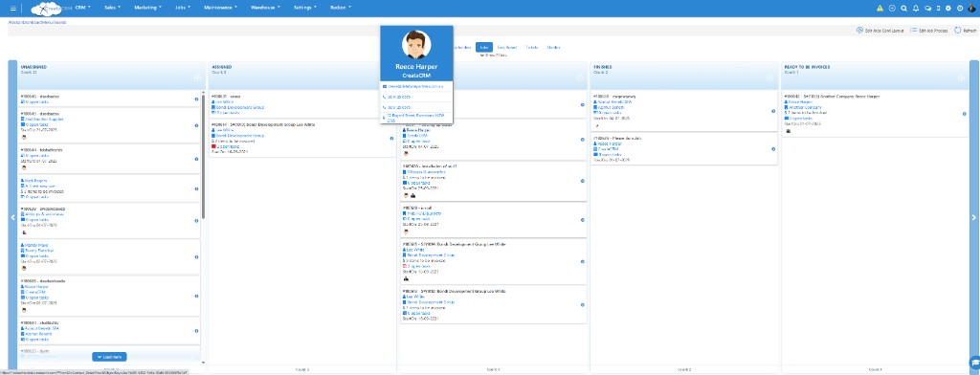Click the FINISHED column title
This screenshot has height=375, width=980.
[x=603, y=67]
